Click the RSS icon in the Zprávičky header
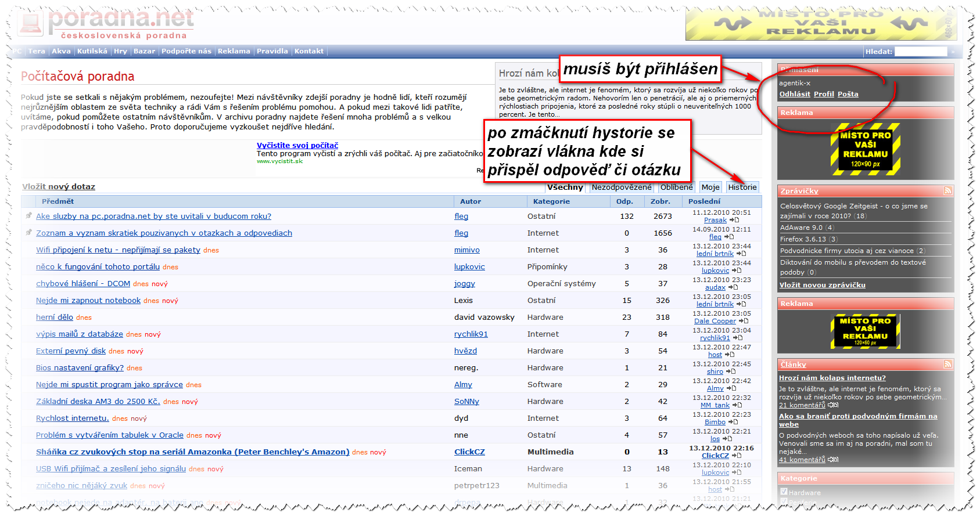This screenshot has width=980, height=516. point(947,190)
